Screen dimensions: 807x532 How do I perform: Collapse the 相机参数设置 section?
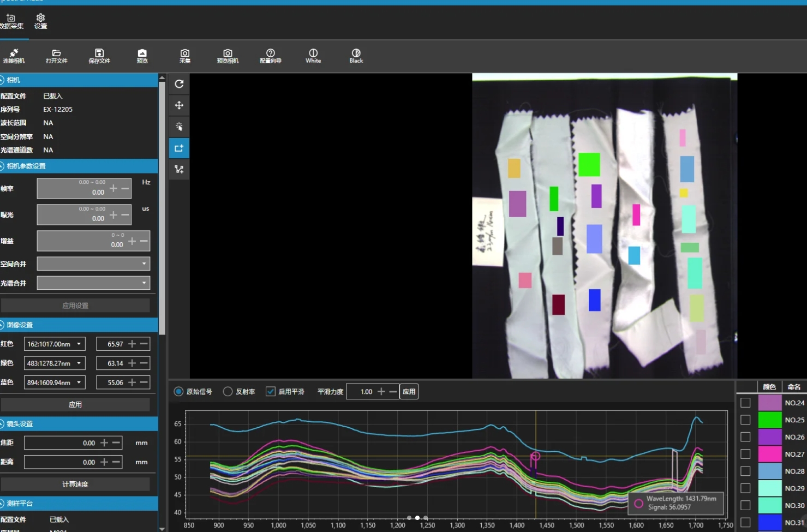(3, 166)
